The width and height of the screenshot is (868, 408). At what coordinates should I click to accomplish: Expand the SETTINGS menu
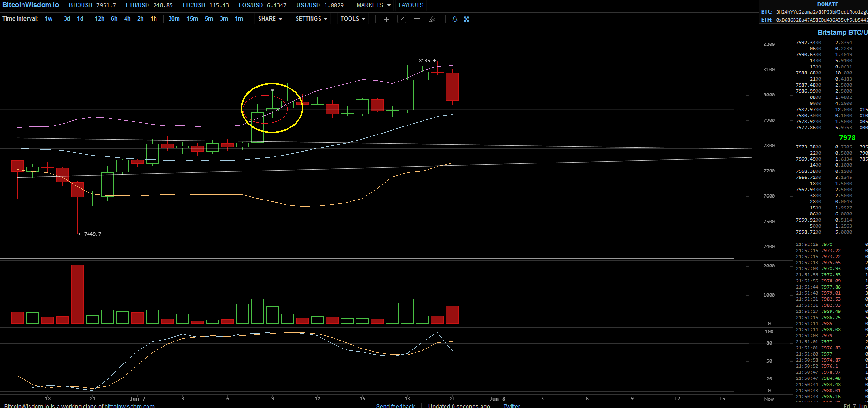pos(311,19)
